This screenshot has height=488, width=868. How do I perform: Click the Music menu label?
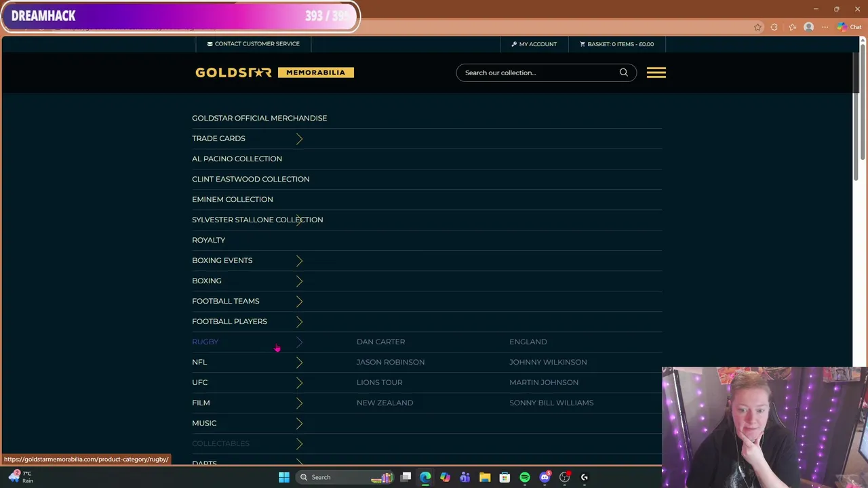(204, 423)
